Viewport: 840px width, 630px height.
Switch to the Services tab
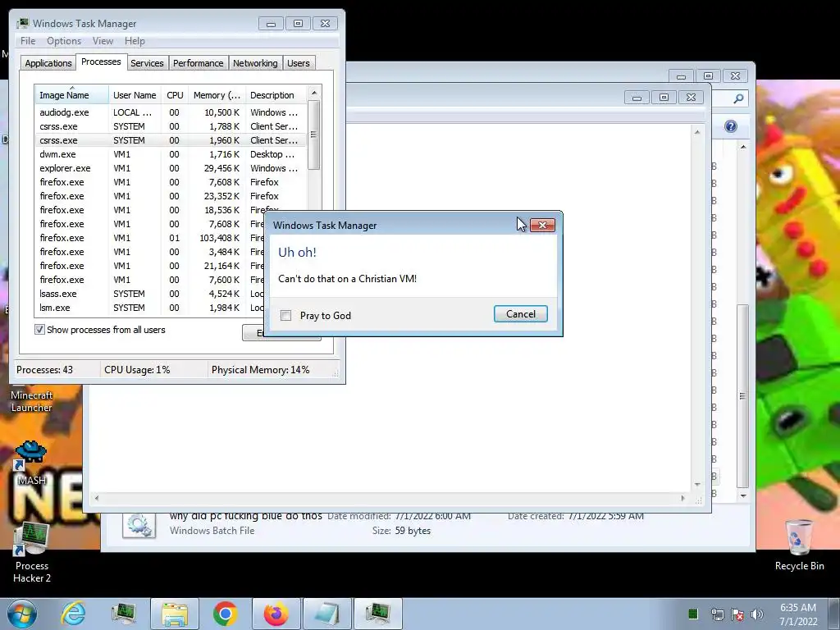tap(147, 63)
